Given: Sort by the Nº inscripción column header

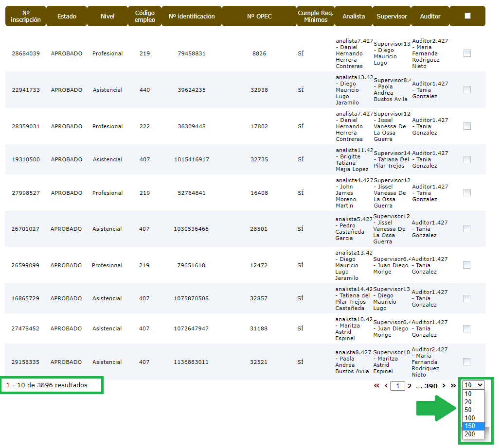Looking at the screenshot, I should point(26,16).
